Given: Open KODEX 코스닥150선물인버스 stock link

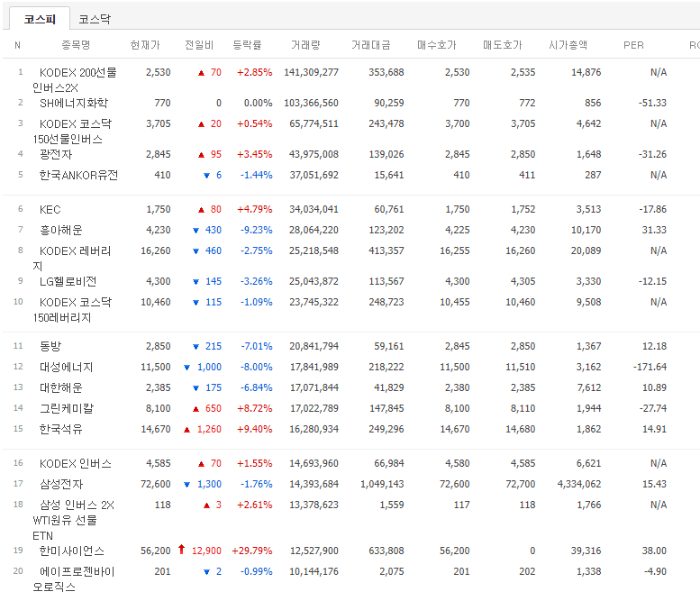Looking at the screenshot, I should coord(72,132).
